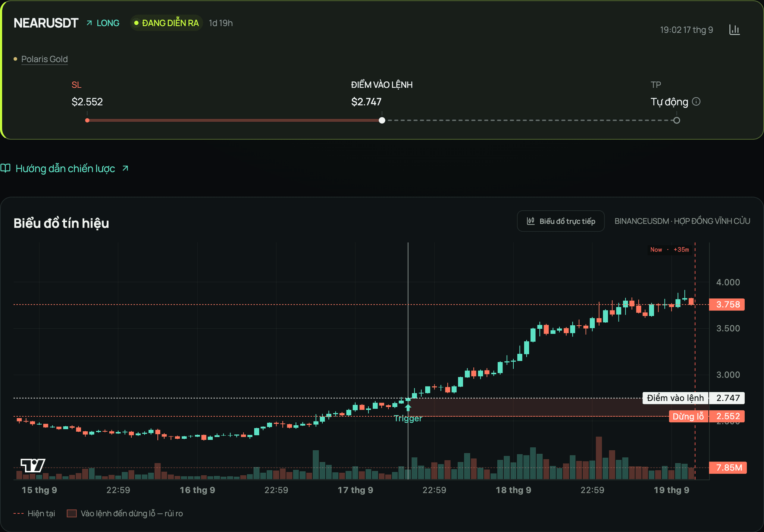Open Biểu đồ trực tiếp live chart
The height and width of the screenshot is (532, 764).
click(561, 221)
